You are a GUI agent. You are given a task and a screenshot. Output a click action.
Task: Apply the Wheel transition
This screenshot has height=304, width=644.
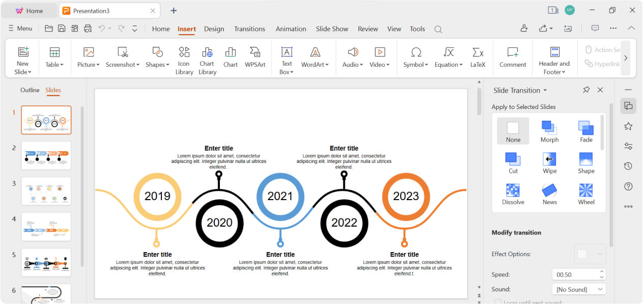click(x=585, y=194)
